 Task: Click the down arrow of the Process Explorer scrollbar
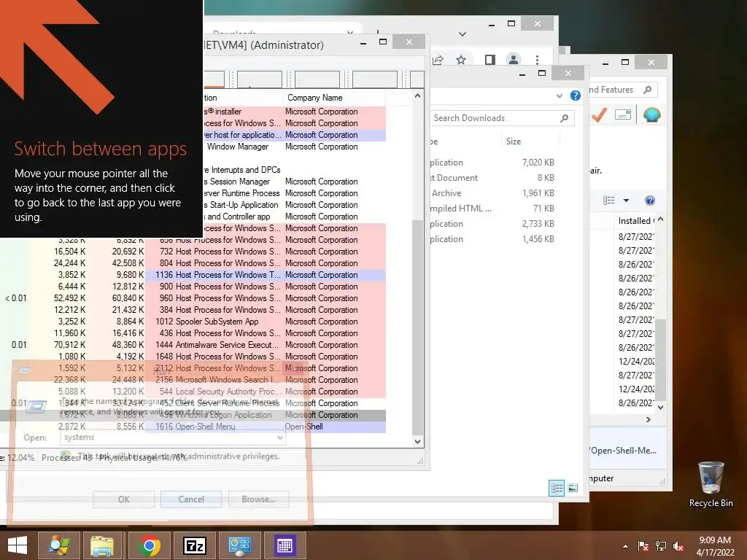point(417,441)
